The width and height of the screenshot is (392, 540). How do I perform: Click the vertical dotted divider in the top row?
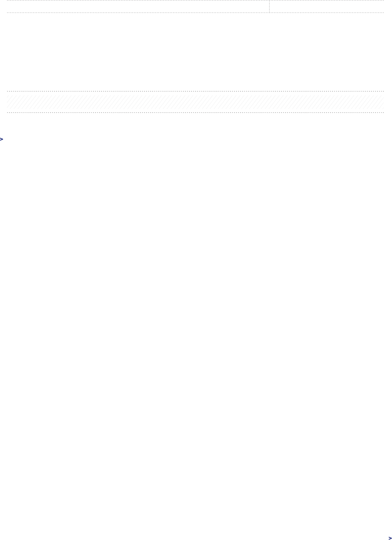pos(269,6)
